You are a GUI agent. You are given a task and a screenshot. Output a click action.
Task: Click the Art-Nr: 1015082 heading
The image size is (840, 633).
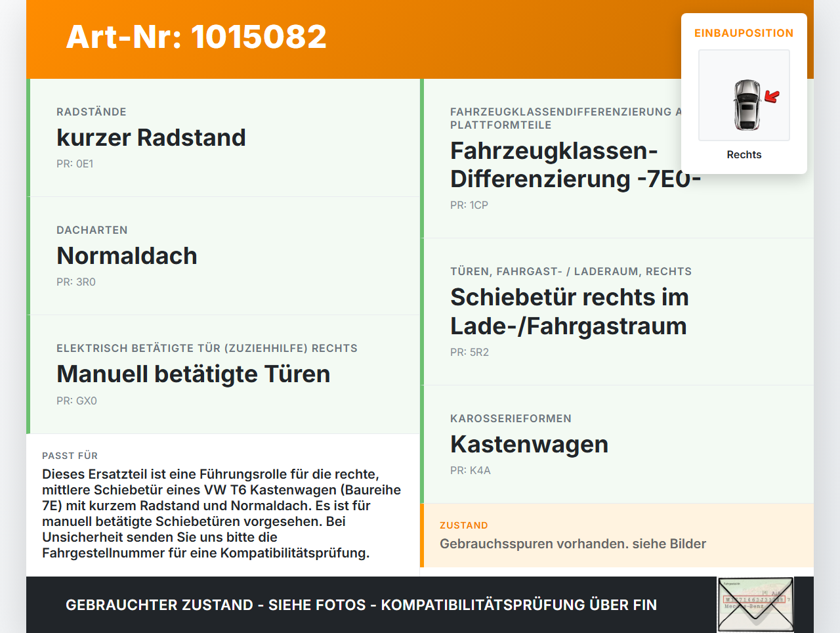196,37
